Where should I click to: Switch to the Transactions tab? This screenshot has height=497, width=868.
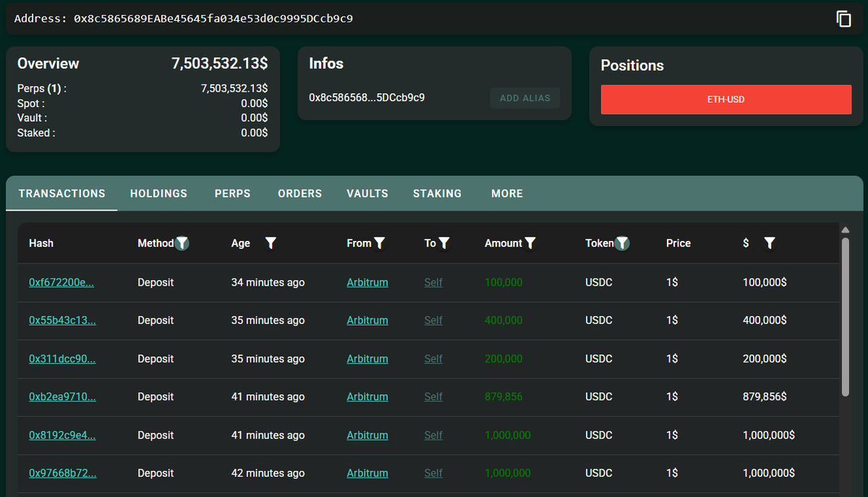[61, 193]
